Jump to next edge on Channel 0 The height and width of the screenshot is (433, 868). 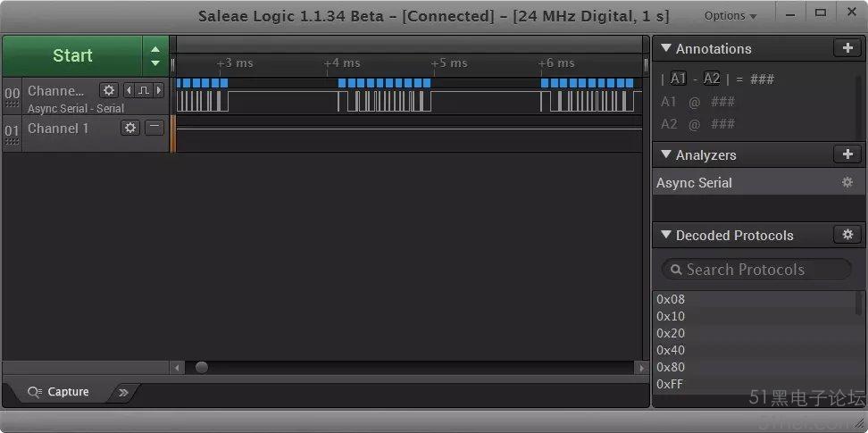[x=158, y=90]
